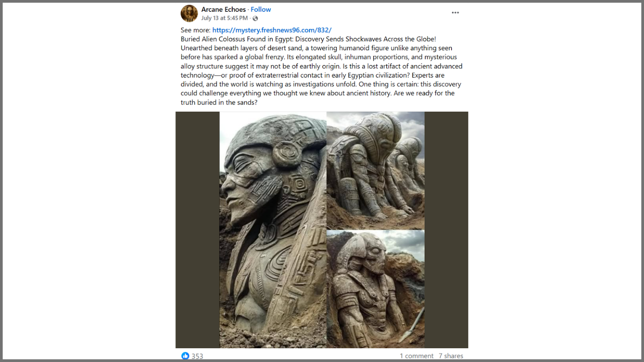
Task: Open the three-dot post options menu
Action: coord(455,12)
